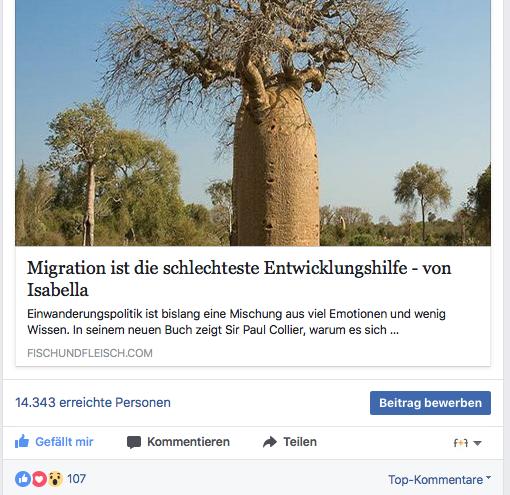Click the Beitrag bewerben button
Image resolution: width=510 pixels, height=495 pixels.
[430, 403]
